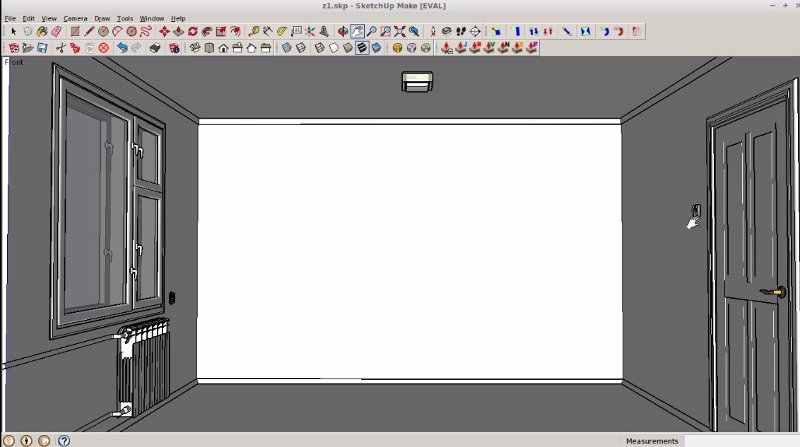Activate the Walk footprints tool
This screenshot has width=800, height=447.
click(461, 32)
